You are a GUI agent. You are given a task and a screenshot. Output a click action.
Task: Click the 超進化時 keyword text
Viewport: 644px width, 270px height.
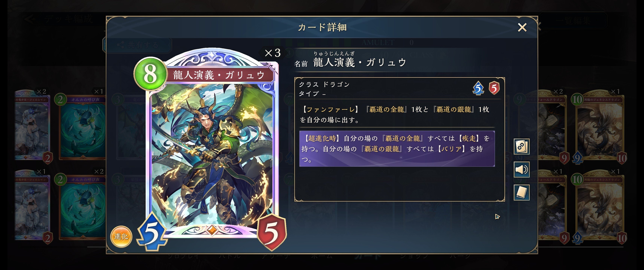click(322, 138)
